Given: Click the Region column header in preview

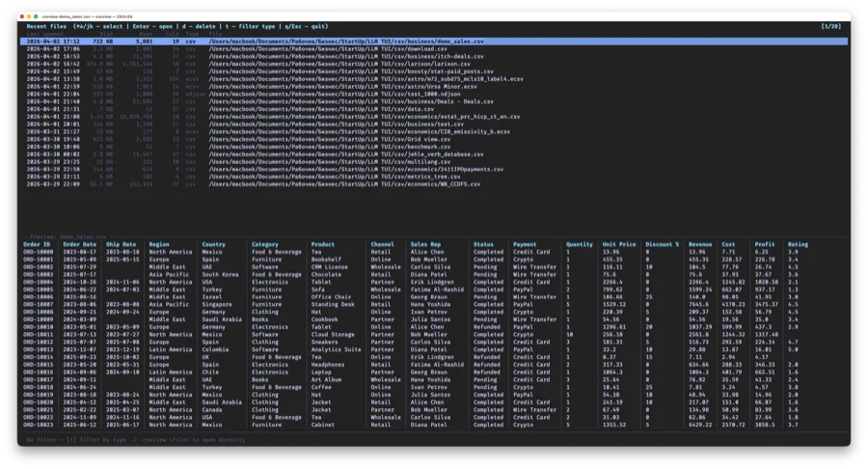Looking at the screenshot, I should pyautogui.click(x=158, y=244).
